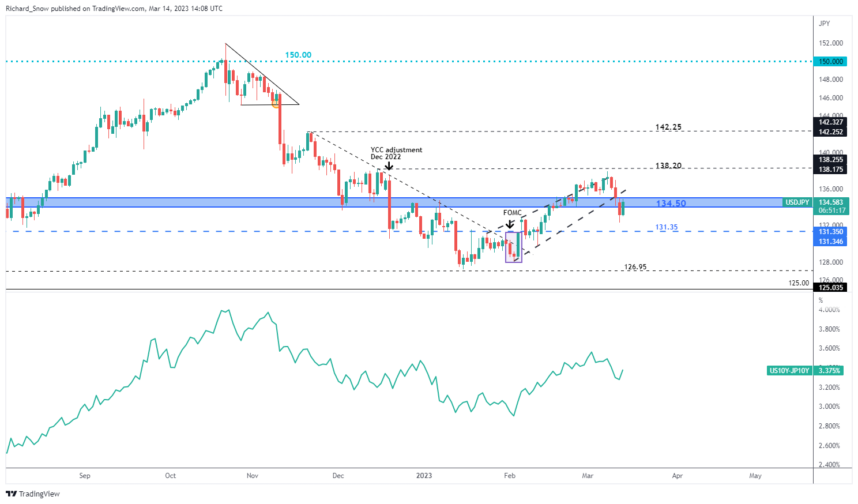The height and width of the screenshot is (504, 858).
Task: Click the 128.000 price scale value
Action: point(831,262)
